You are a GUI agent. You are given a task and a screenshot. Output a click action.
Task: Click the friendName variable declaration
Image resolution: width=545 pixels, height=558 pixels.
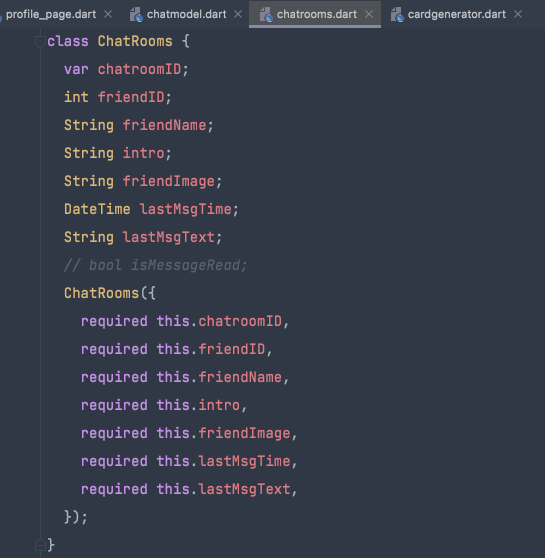coord(164,125)
